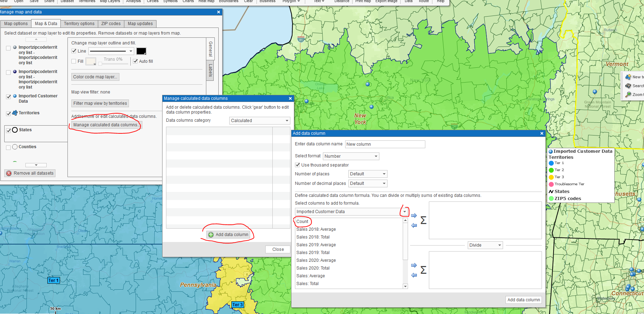Open the fill color swatch
Viewport: 644px width, 314px height.
click(91, 61)
